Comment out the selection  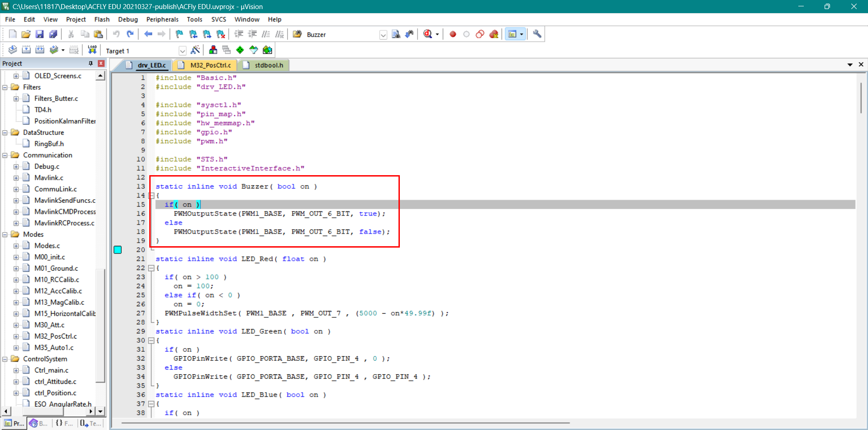pyautogui.click(x=266, y=34)
